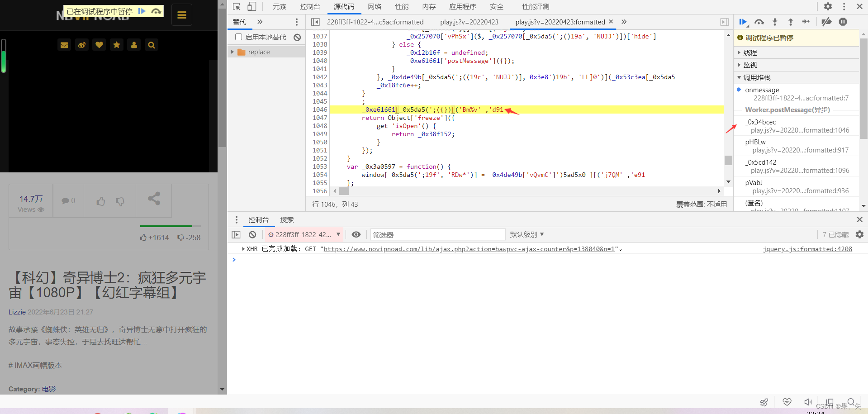Switch to the 网络 tab
The image size is (868, 414).
pyautogui.click(x=375, y=6)
